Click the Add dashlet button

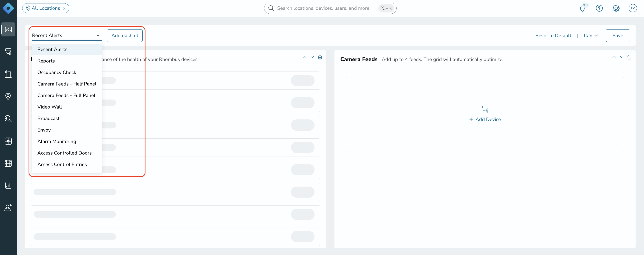click(125, 35)
